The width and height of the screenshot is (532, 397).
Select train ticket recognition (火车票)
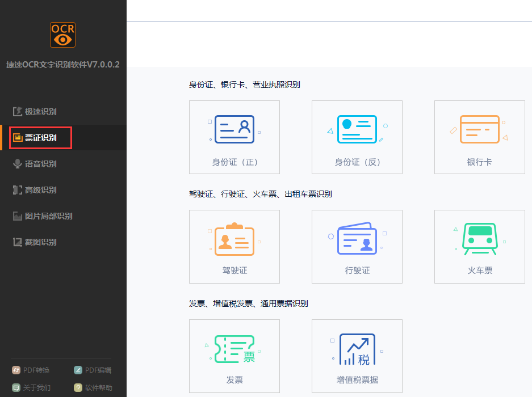click(x=479, y=246)
